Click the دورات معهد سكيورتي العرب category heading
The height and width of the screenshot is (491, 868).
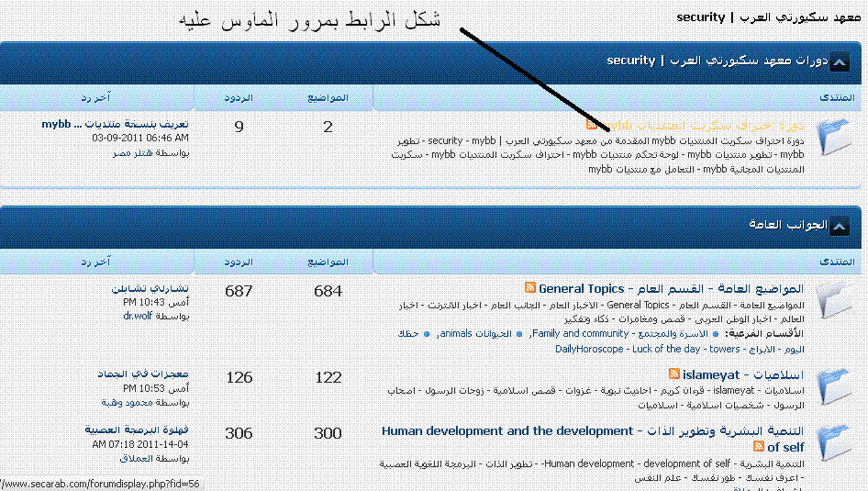(718, 61)
